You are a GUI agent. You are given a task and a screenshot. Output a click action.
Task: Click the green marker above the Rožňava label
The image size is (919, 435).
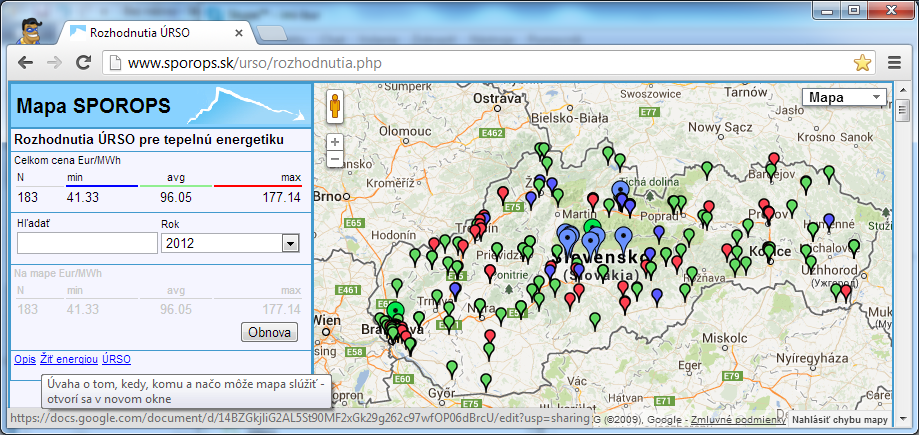pyautogui.click(x=692, y=274)
